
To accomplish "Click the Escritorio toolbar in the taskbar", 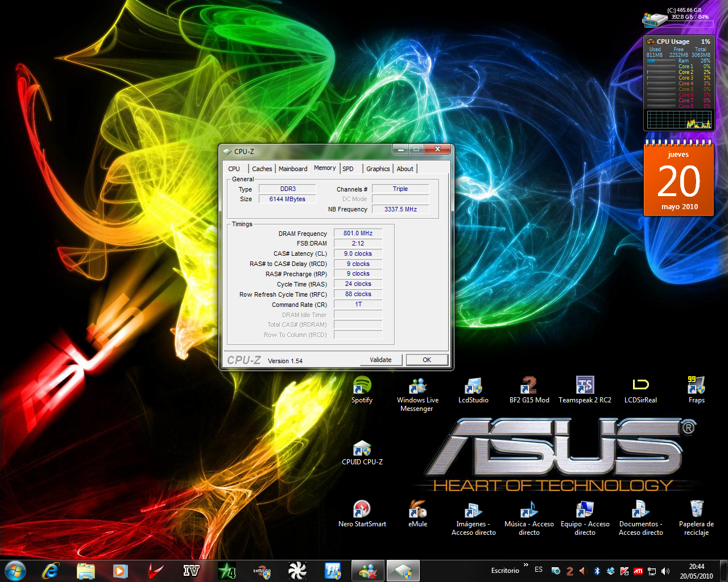I will (505, 570).
